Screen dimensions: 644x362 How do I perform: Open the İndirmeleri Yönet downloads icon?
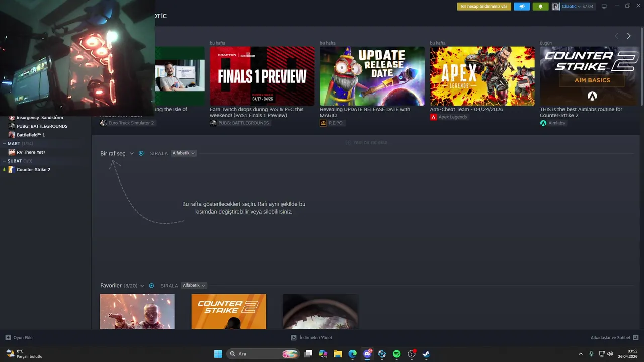(294, 338)
